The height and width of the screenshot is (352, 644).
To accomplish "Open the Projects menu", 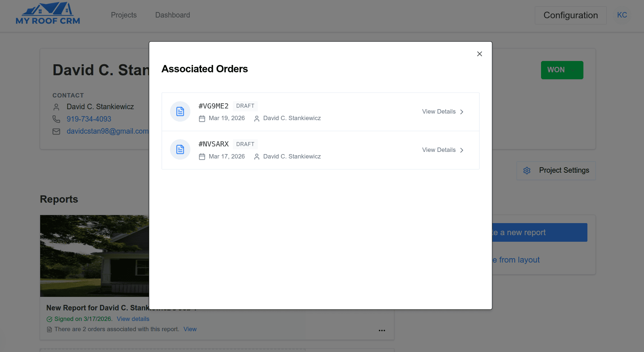I will pos(124,15).
